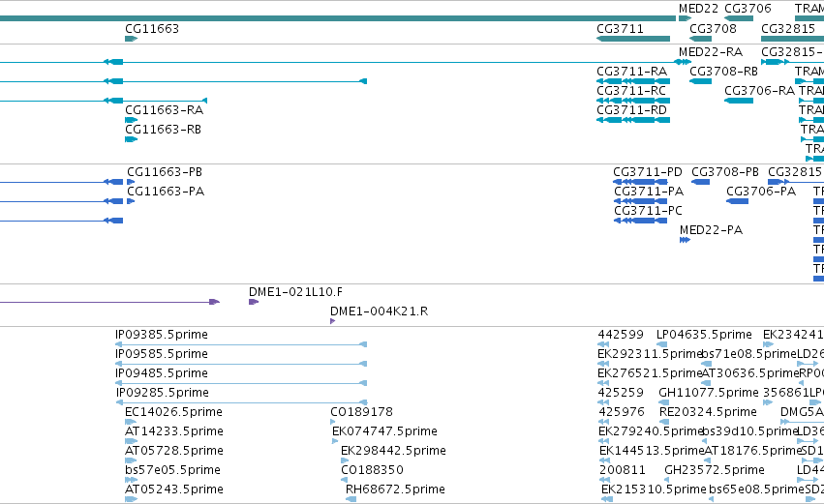824x504 pixels.
Task: Select the EK144513.5prime EST label
Action: coord(652,451)
